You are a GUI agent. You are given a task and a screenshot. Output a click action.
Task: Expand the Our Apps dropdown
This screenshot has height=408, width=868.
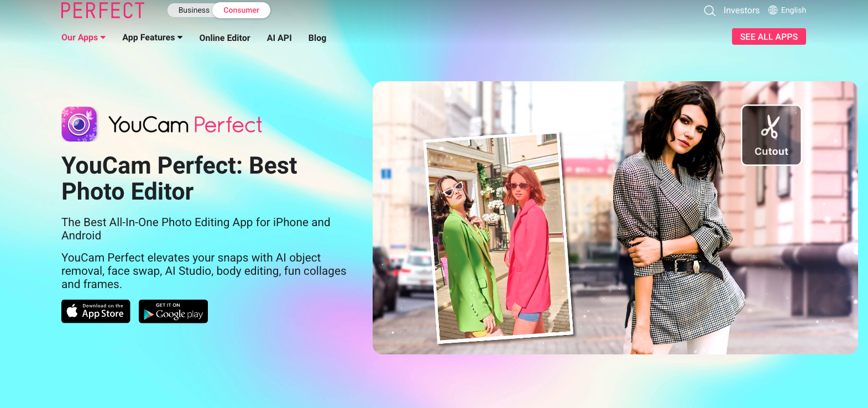(x=83, y=38)
